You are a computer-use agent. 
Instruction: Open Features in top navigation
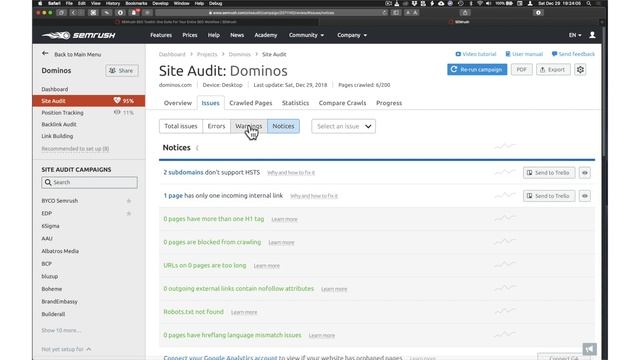(x=161, y=35)
